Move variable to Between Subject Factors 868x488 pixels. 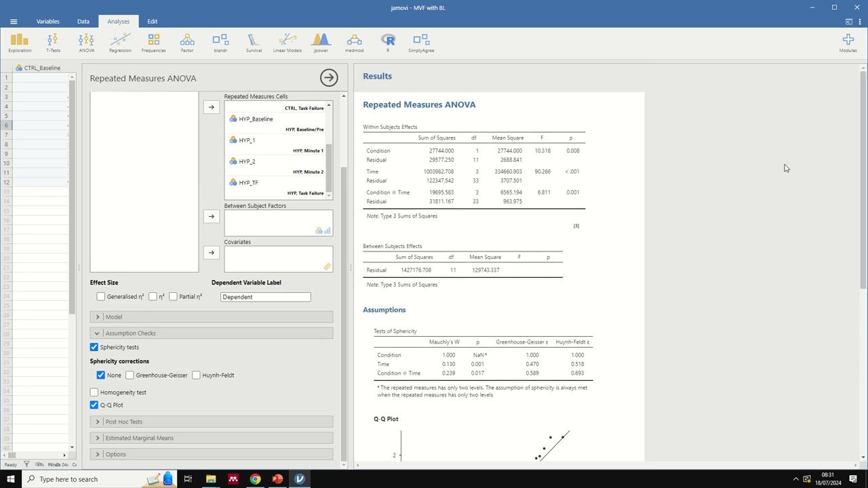(211, 216)
